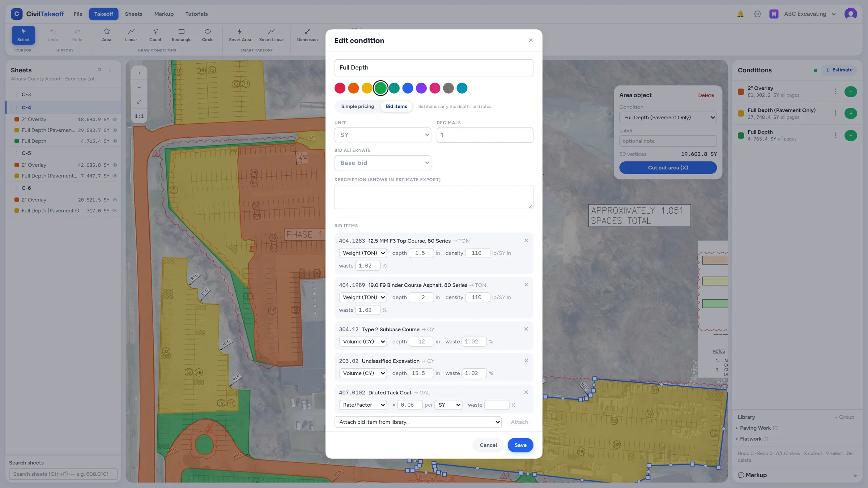The image size is (868, 488).
Task: Delete the selected area object
Action: (706, 95)
